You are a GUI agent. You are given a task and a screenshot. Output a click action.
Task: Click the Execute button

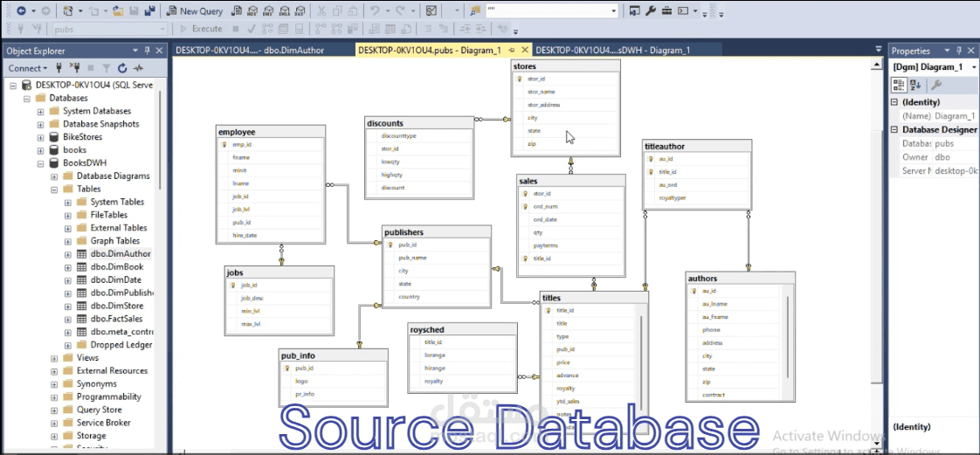[201, 29]
